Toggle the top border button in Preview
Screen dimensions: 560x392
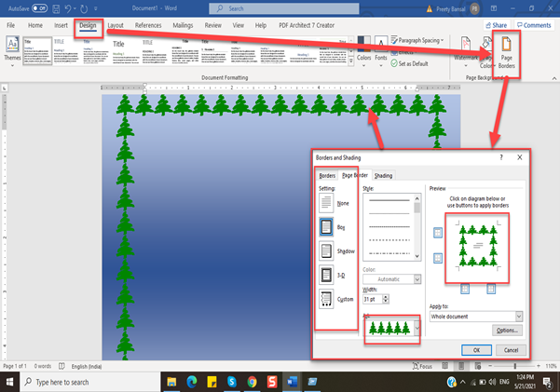[438, 233]
